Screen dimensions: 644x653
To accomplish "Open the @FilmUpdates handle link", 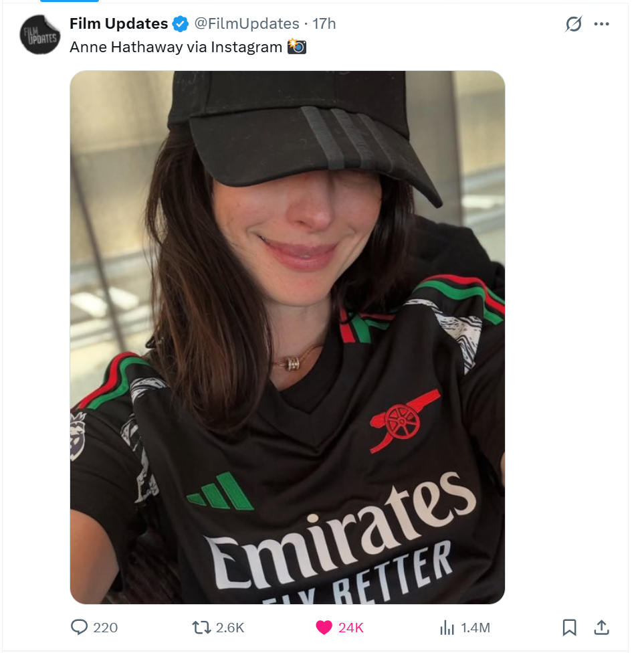I will (247, 23).
